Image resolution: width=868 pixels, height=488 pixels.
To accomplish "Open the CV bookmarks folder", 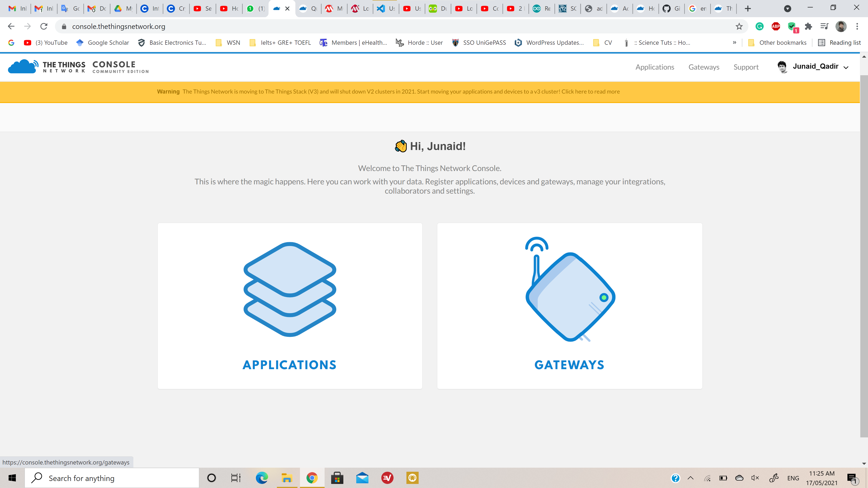I will click(602, 42).
